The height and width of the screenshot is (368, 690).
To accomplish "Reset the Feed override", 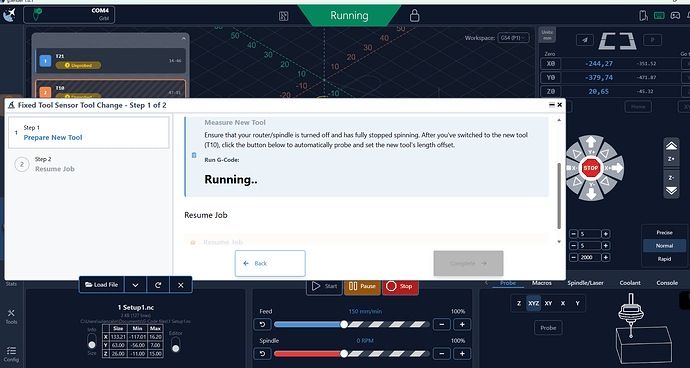I will pyautogui.click(x=263, y=324).
